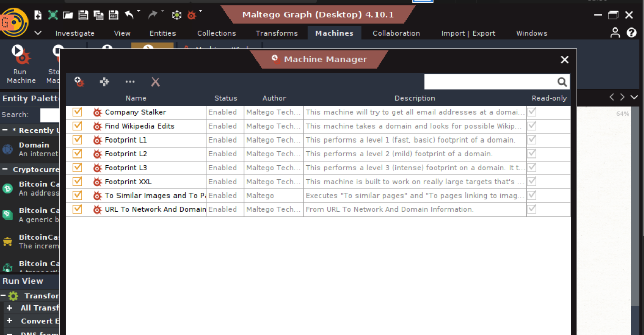Save the current graph with floppy icon

(83, 15)
